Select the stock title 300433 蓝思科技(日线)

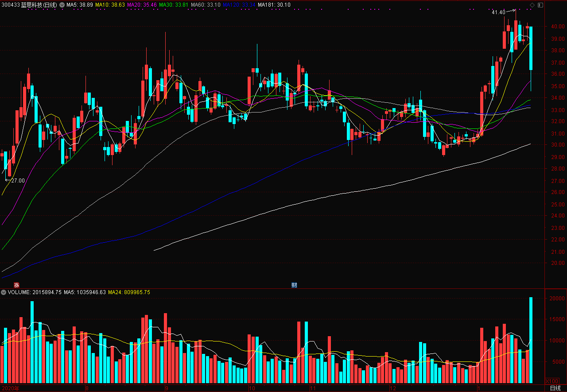(x=29, y=5)
